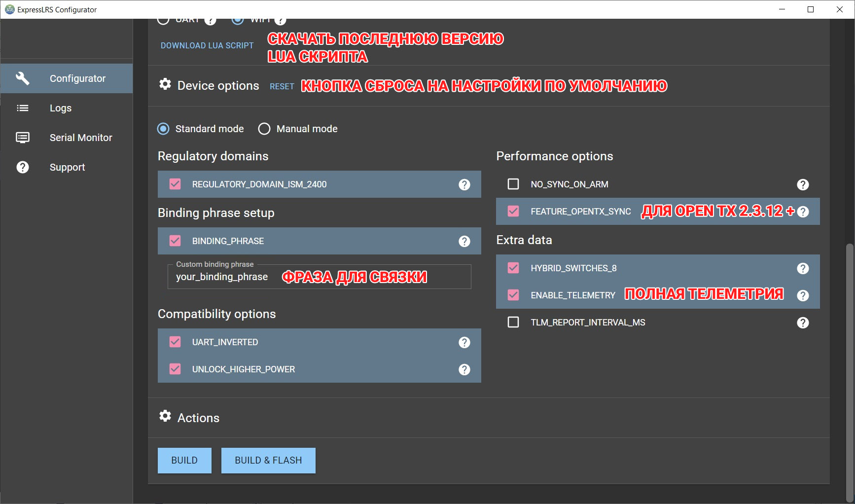Image resolution: width=855 pixels, height=504 pixels.
Task: Uncheck HYBRID_SWITCHES_8 checkbox
Action: tap(513, 268)
